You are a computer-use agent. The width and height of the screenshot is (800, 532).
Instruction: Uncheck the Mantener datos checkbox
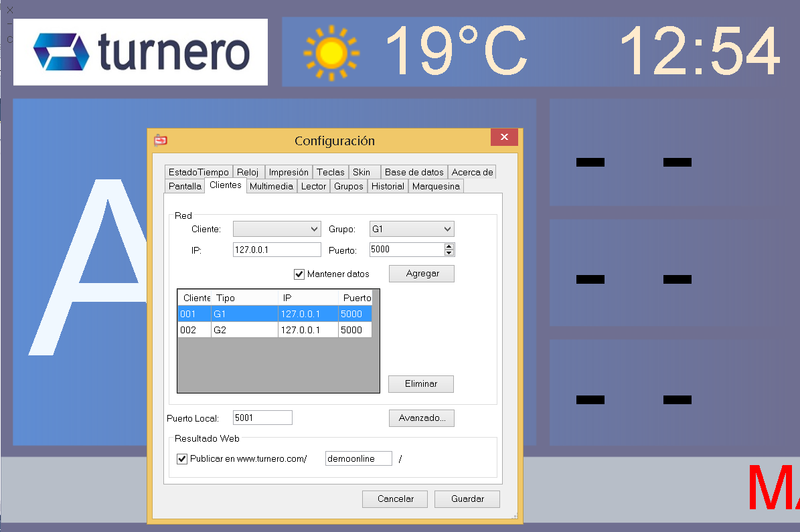[x=299, y=274]
